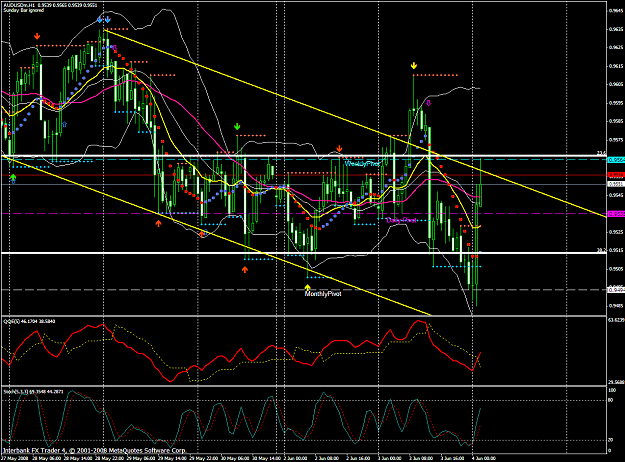Click the yellow up arrow above MonthlyPivot
This screenshot has height=462, width=625.
[307, 287]
